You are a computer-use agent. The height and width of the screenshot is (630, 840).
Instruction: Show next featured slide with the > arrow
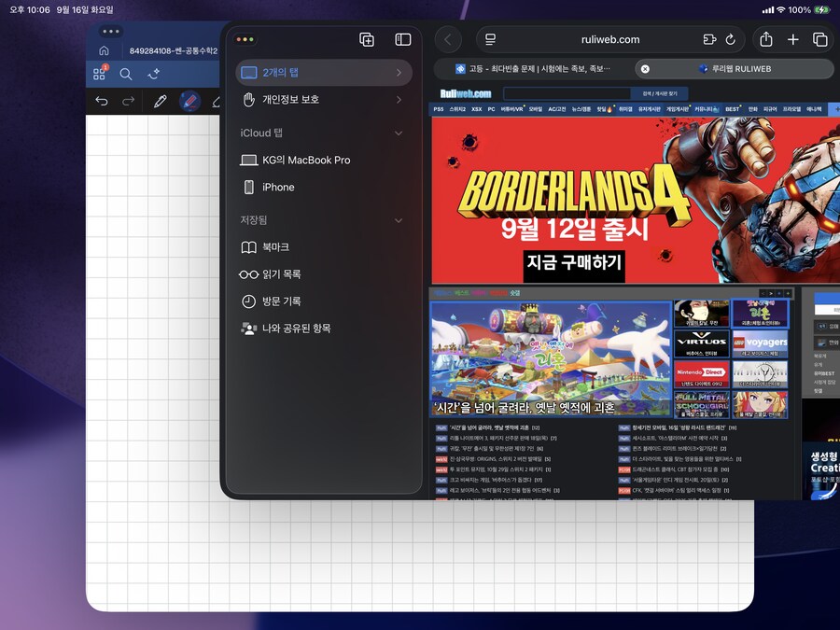(771, 293)
